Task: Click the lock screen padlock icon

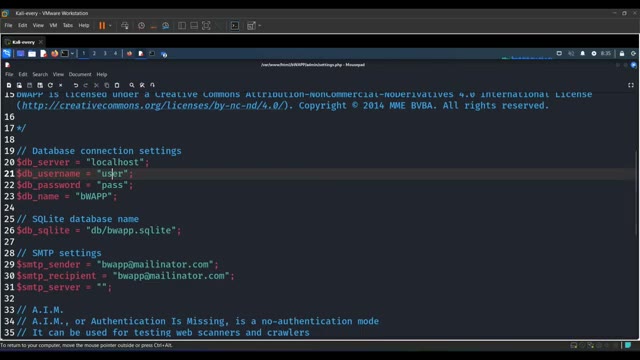Action: pyautogui.click(x=622, y=53)
